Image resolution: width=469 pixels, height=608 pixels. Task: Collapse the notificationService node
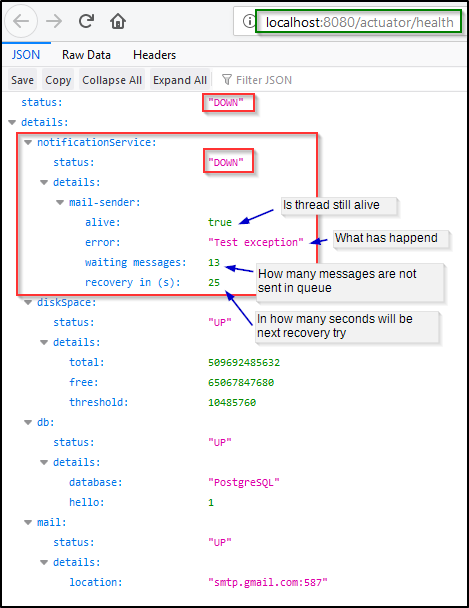(x=28, y=143)
